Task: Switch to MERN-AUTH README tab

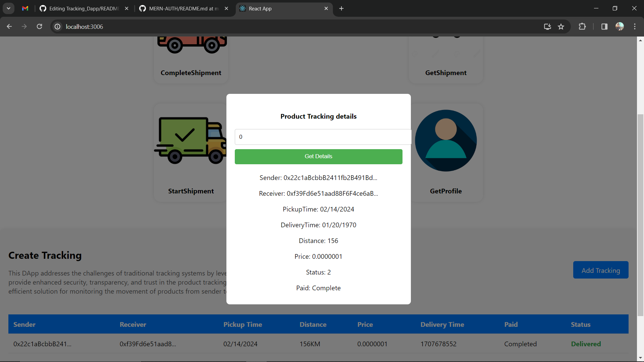Action: tap(183, 8)
